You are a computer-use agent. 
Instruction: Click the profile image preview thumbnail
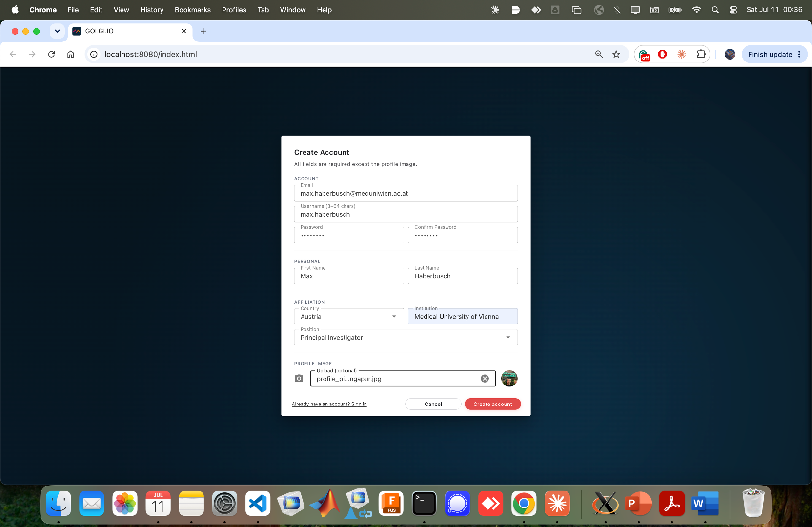tap(509, 379)
